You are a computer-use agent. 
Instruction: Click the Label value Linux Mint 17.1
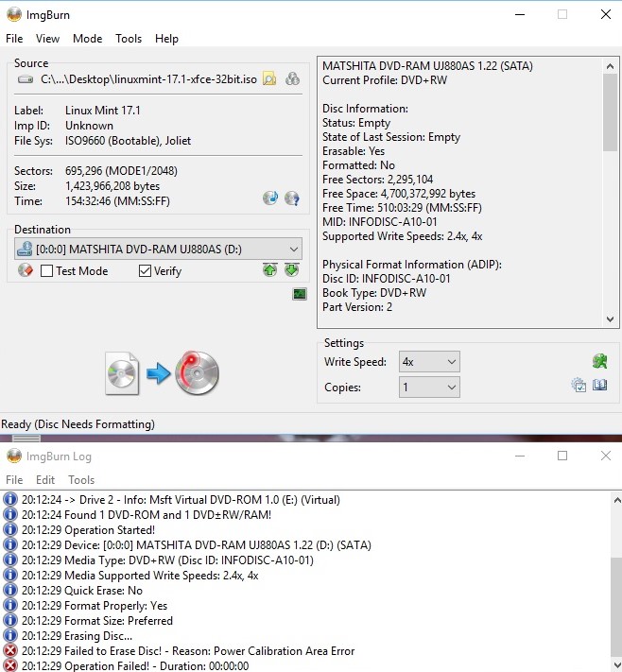pyautogui.click(x=103, y=111)
